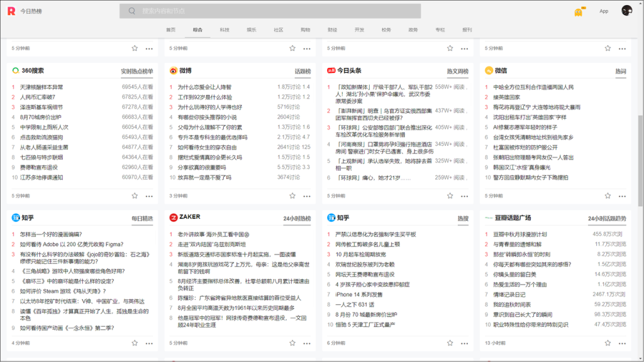Click the 豆瓣话题广场 logo icon
The image size is (644, 362).
coord(489,218)
